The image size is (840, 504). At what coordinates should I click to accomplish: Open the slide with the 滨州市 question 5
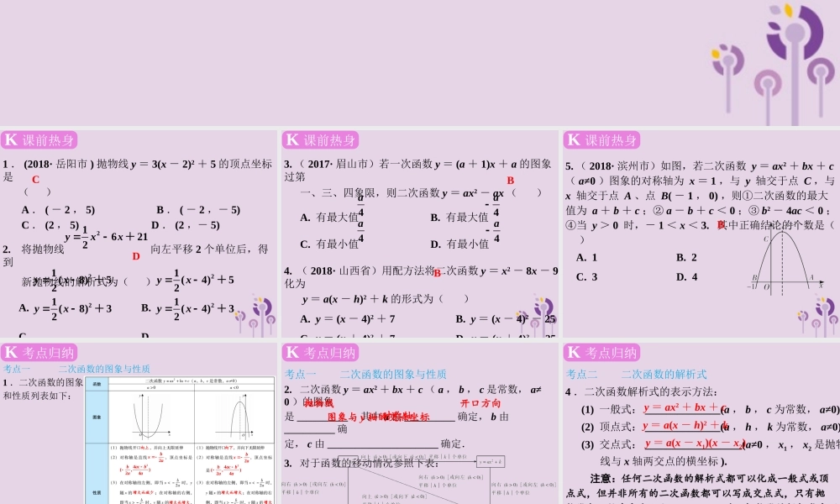pos(701,234)
